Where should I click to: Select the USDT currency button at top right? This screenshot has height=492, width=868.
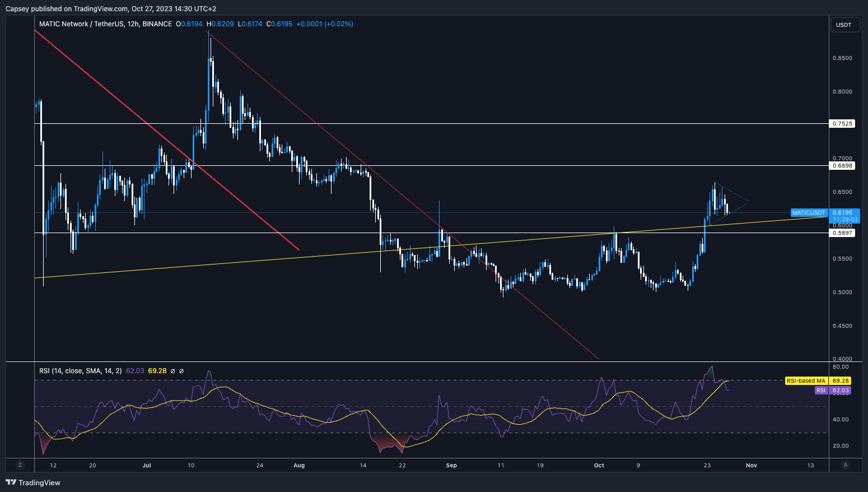(845, 25)
